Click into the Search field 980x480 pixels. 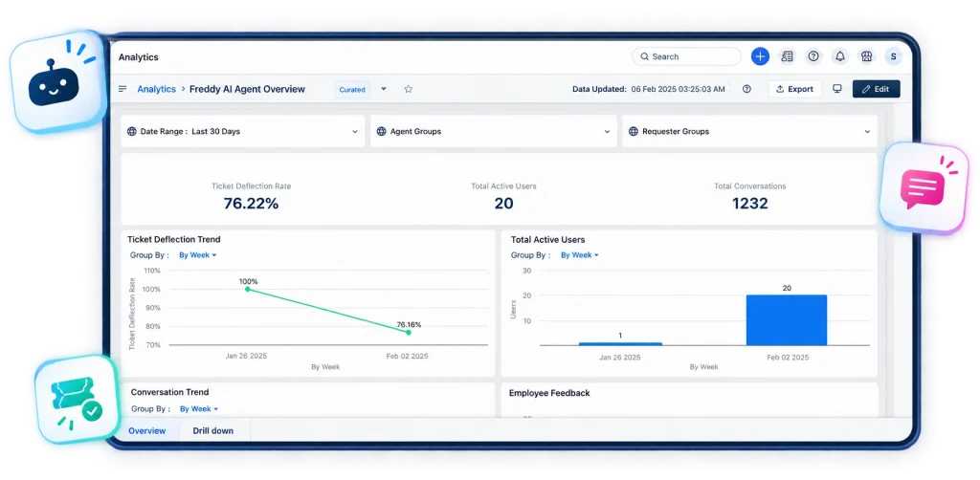click(x=687, y=56)
